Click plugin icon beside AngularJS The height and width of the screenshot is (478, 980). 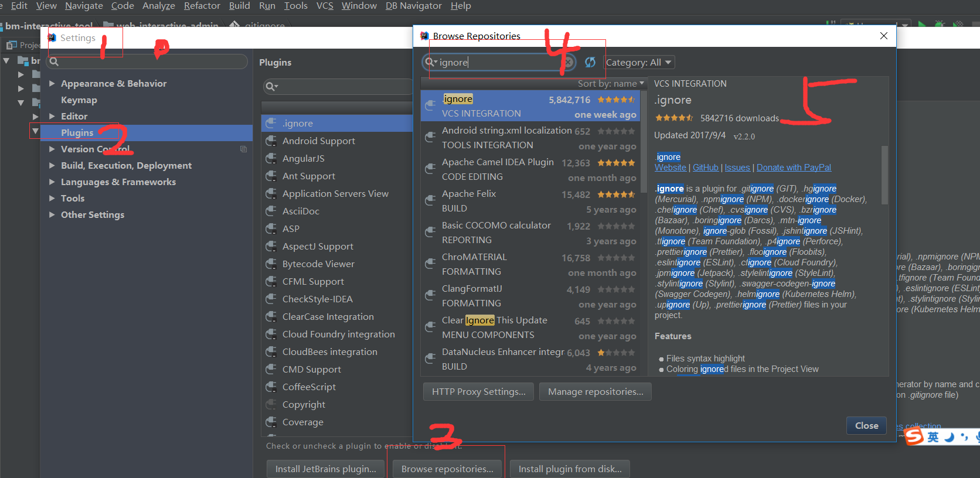[271, 158]
